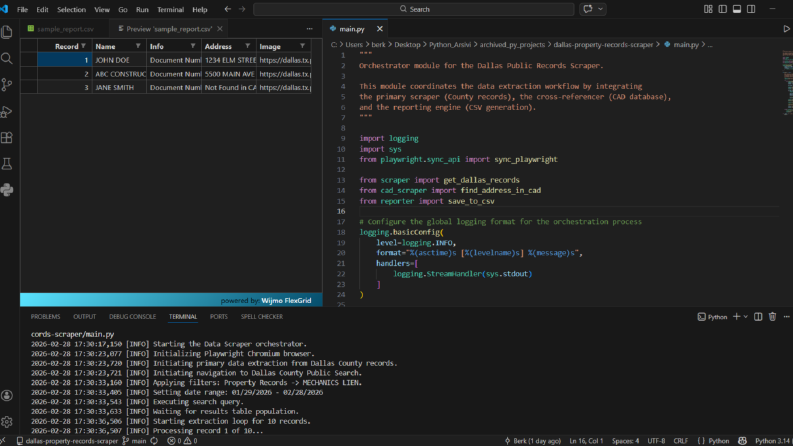The image size is (793, 446).
Task: Open the File menu
Action: (22, 9)
